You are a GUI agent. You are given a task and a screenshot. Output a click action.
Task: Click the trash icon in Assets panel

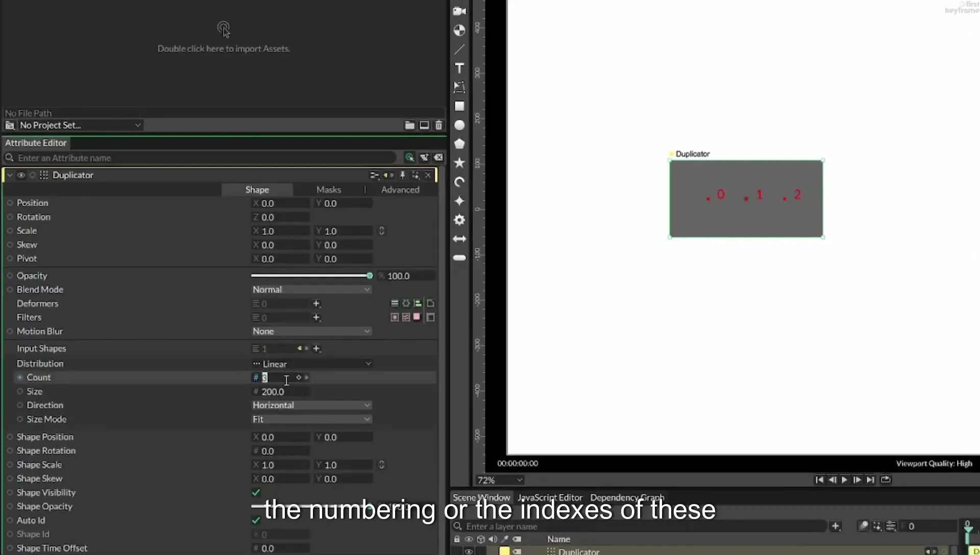click(438, 125)
